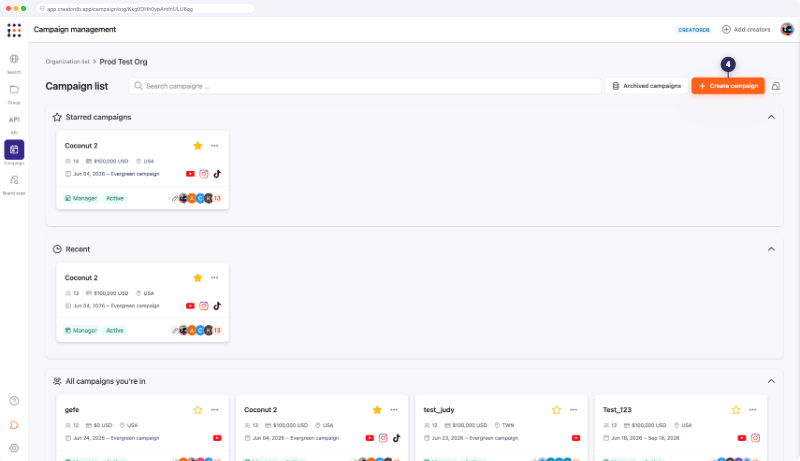Viewport: 800px width, 461px height.
Task: Open the Test_123 campaign title
Action: (617, 410)
